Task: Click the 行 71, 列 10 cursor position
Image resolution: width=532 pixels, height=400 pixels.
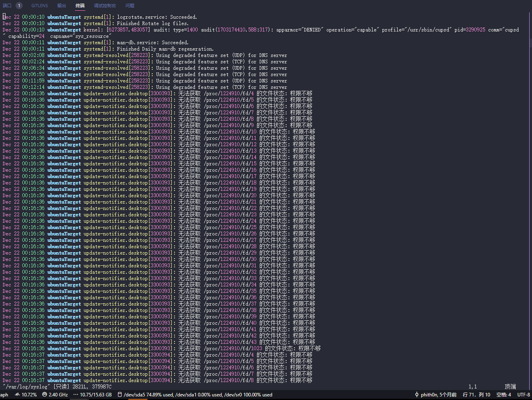Action: point(477,395)
